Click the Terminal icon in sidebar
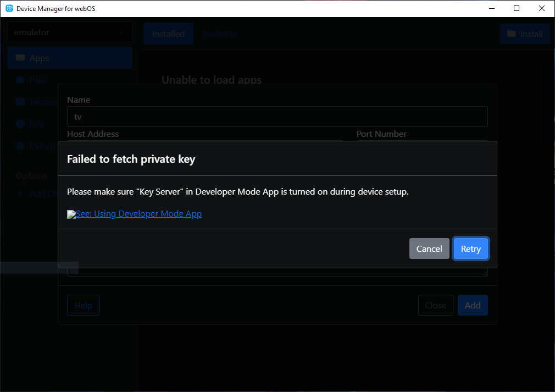 tap(20, 102)
